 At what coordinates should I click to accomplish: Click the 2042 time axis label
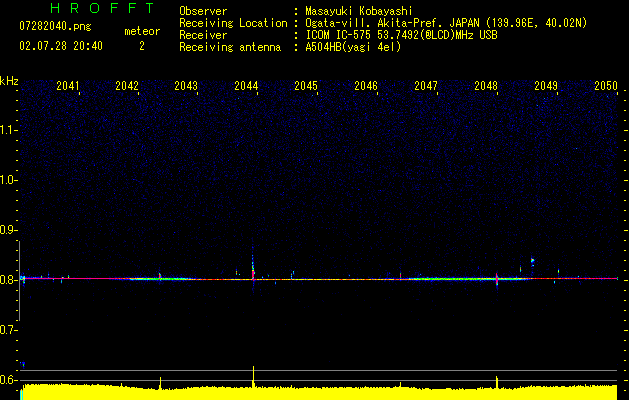(x=127, y=85)
